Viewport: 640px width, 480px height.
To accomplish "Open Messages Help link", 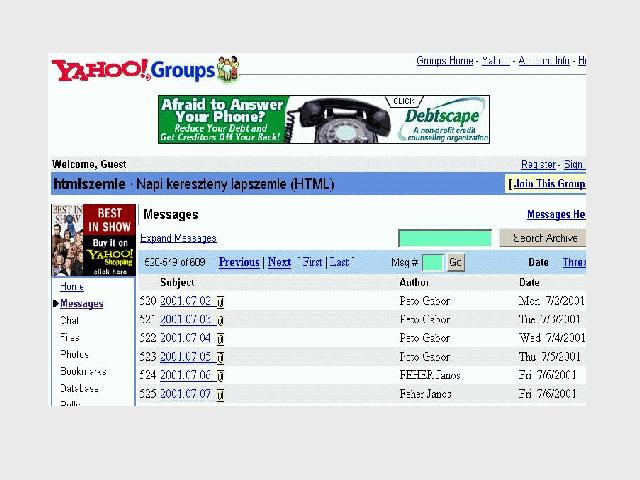I will [x=556, y=214].
